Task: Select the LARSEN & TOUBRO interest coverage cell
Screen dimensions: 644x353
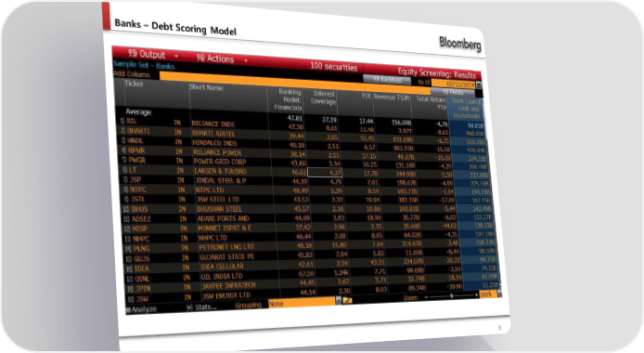Action: (325, 173)
